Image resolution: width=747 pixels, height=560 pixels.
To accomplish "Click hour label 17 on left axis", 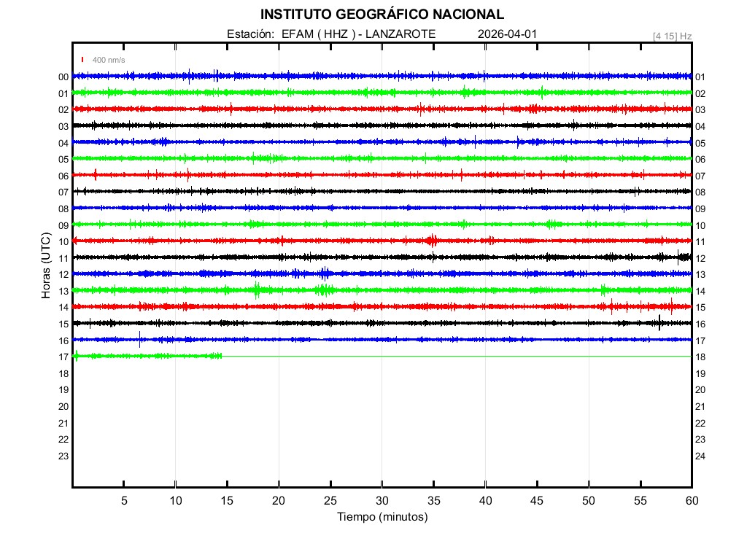I will tap(63, 357).
